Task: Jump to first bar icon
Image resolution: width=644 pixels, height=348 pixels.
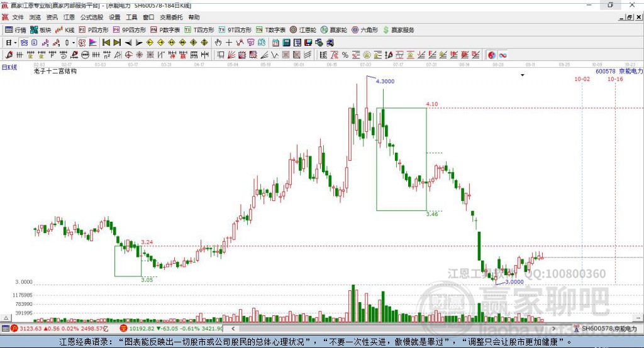Action: pyautogui.click(x=106, y=43)
